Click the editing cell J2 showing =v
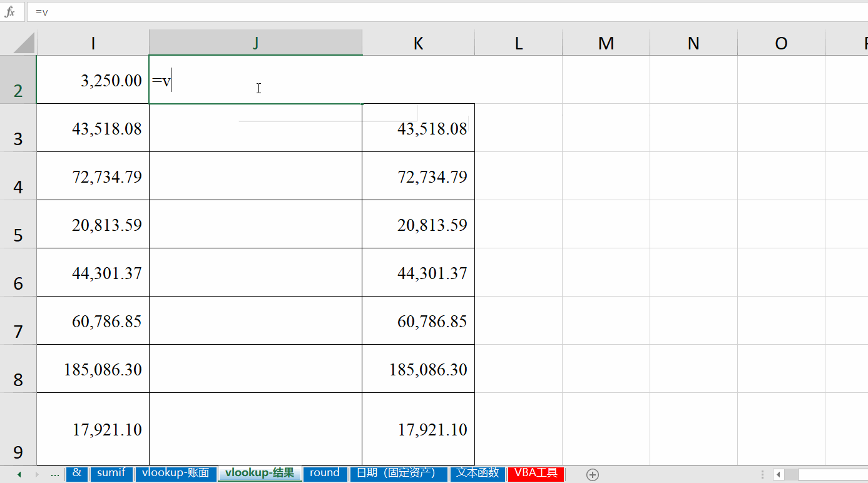 tap(255, 79)
